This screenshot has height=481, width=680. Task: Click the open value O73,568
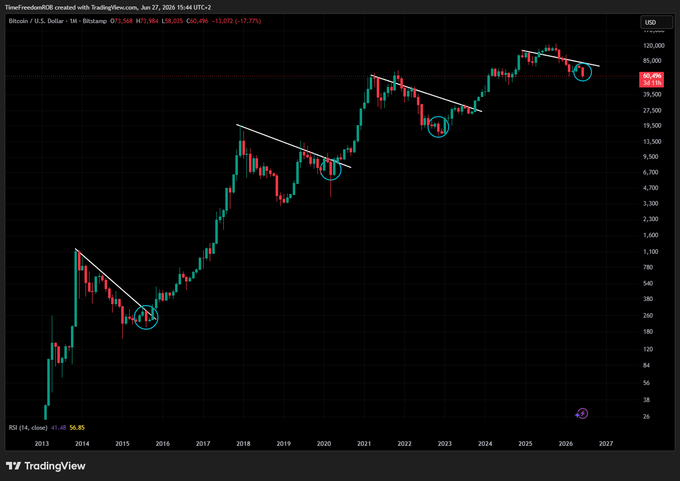(x=122, y=21)
